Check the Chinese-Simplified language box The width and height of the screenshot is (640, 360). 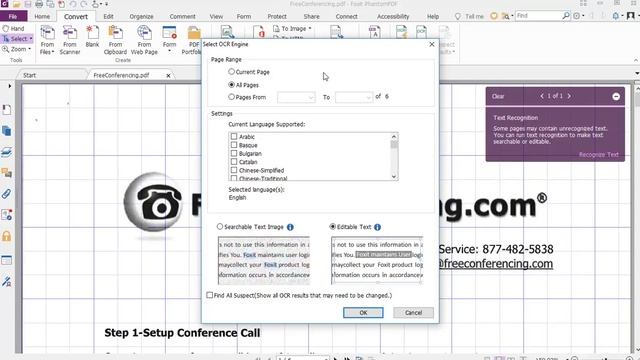click(234, 170)
